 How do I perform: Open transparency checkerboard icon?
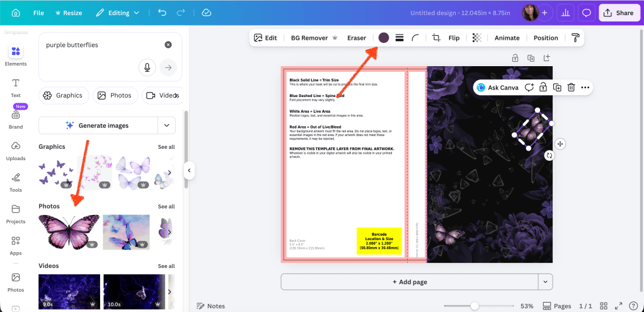click(x=476, y=38)
